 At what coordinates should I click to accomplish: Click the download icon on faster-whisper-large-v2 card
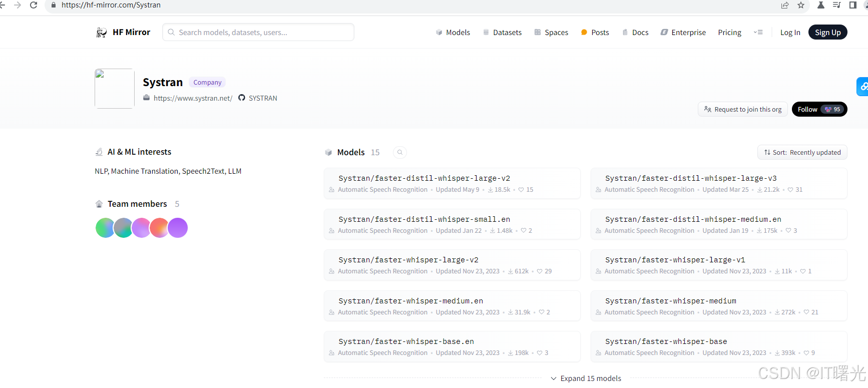[511, 271]
